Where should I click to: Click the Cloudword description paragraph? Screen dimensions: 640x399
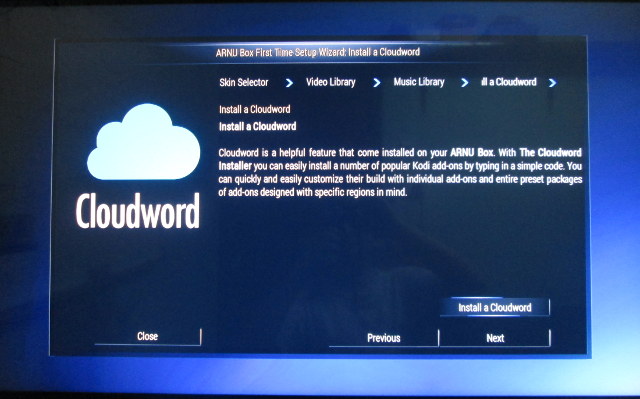pos(400,172)
